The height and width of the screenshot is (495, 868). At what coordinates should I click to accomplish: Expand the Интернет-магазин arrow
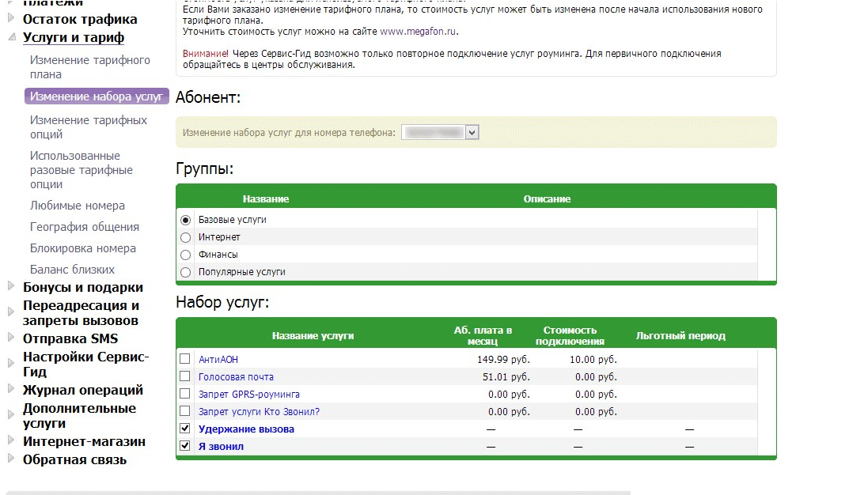[x=11, y=440]
